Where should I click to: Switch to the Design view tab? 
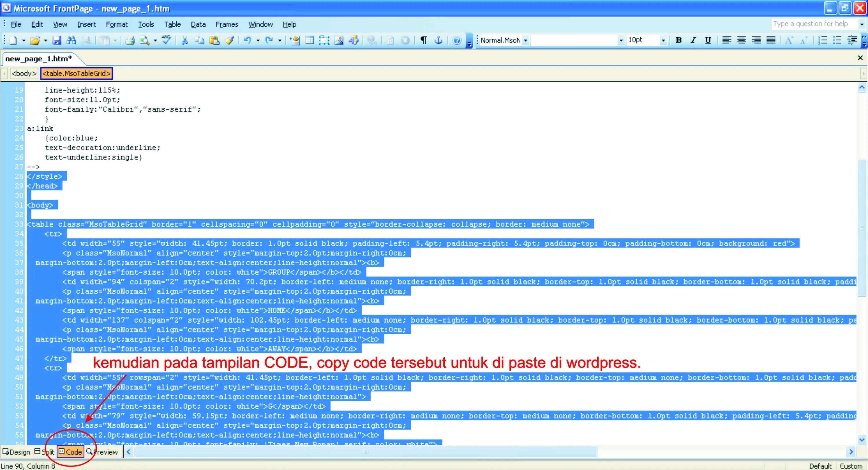[16, 452]
